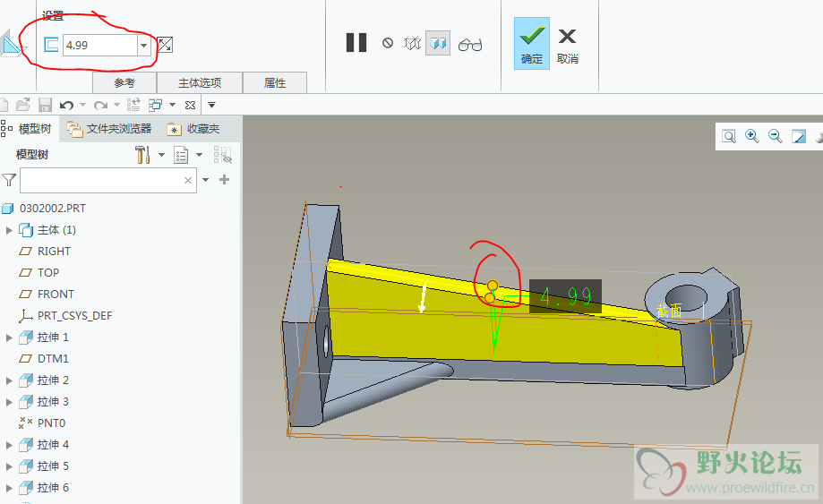Viewport: 823px width, 504px height.
Task: Expand the 拉伸 1 feature
Action: pos(9,337)
